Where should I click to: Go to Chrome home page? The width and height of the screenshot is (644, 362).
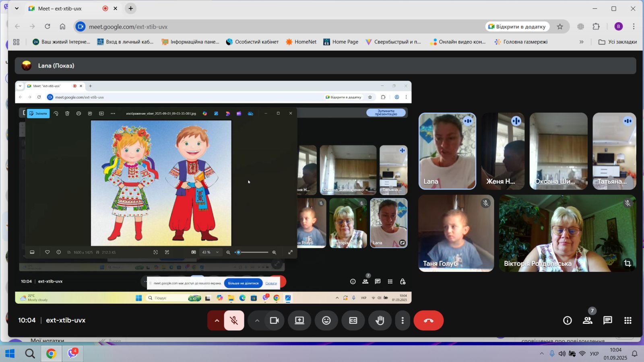pos(62,27)
